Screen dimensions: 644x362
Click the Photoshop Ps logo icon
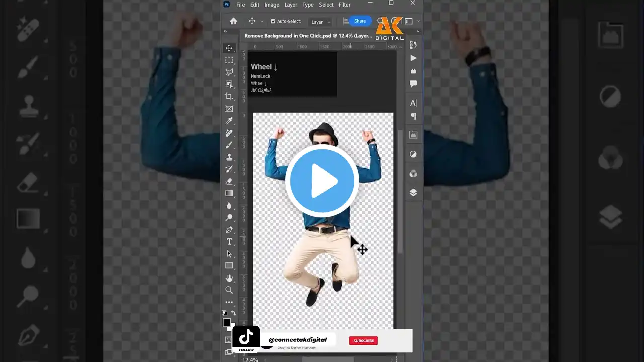226,5
